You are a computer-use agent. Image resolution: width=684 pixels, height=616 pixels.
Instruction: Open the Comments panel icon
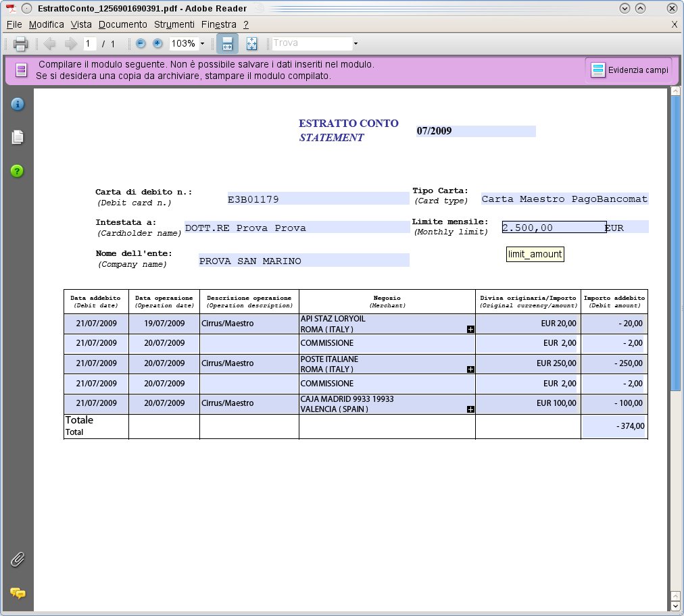(18, 593)
